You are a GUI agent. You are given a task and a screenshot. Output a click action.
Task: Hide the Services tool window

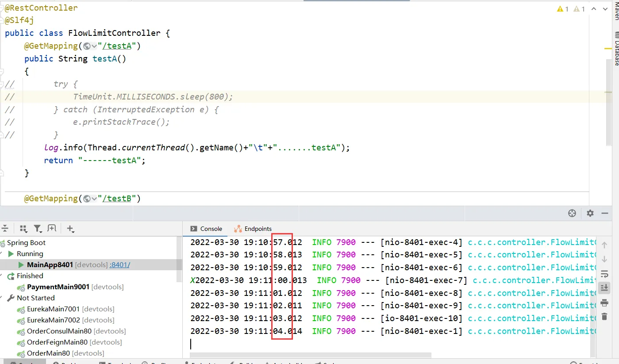605,213
